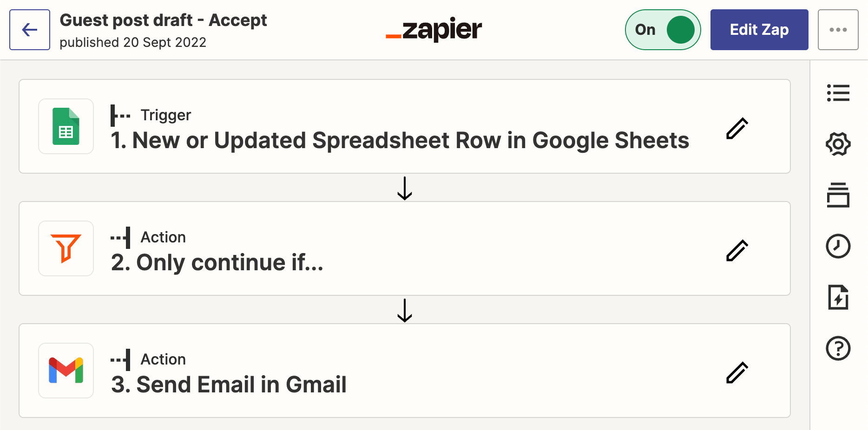Click the Google Sheets trigger app icon

pyautogui.click(x=66, y=126)
